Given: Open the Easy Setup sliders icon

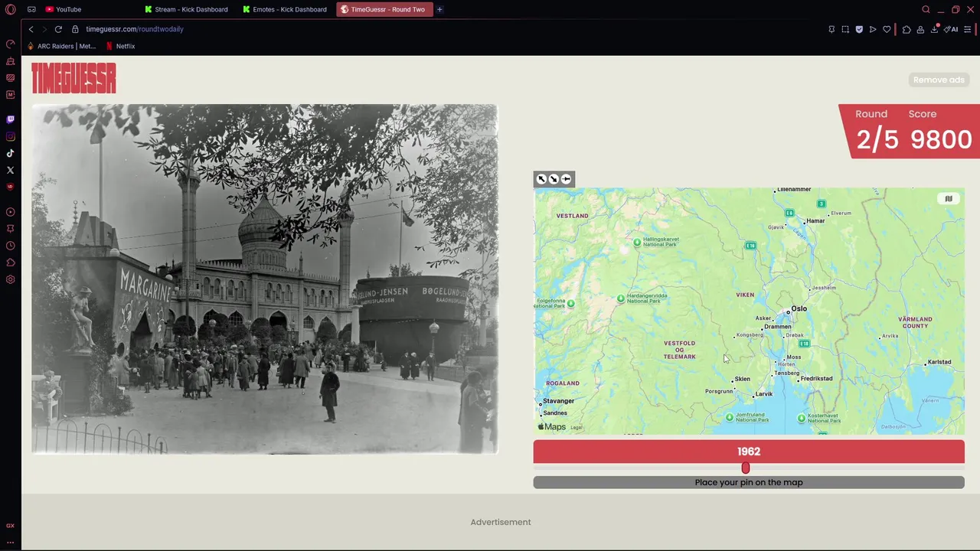Looking at the screenshot, I should click(968, 29).
